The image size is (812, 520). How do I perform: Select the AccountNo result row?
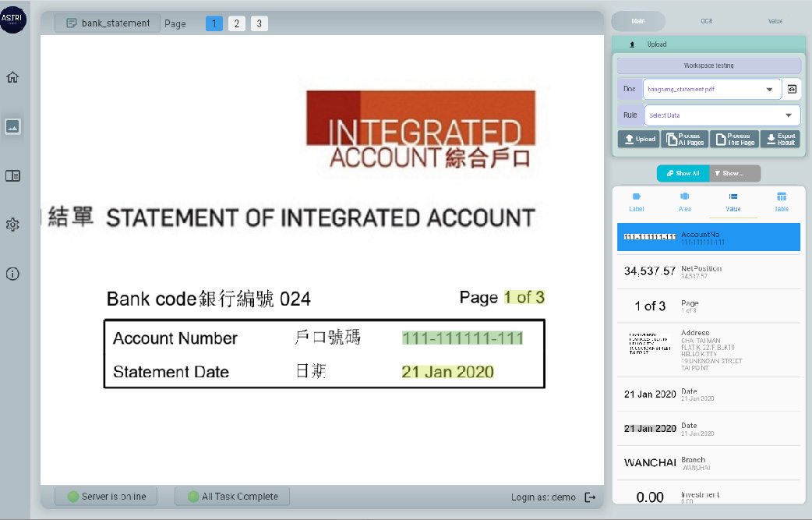click(x=708, y=237)
